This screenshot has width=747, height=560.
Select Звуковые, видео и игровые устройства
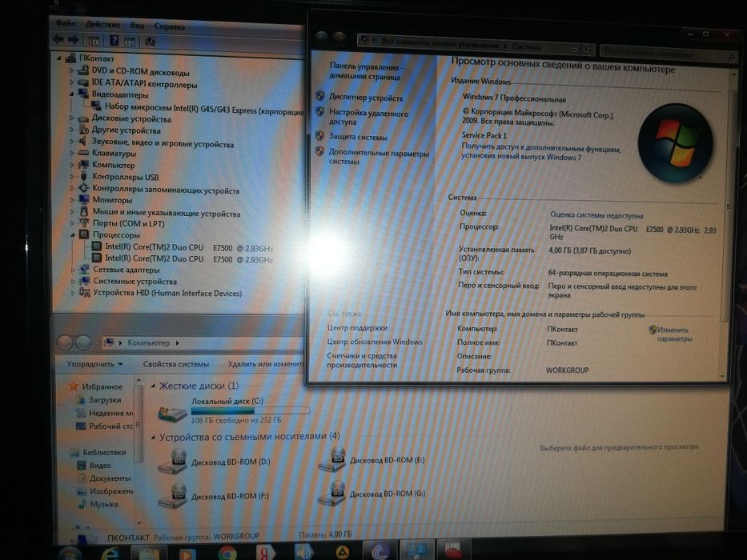tap(163, 143)
